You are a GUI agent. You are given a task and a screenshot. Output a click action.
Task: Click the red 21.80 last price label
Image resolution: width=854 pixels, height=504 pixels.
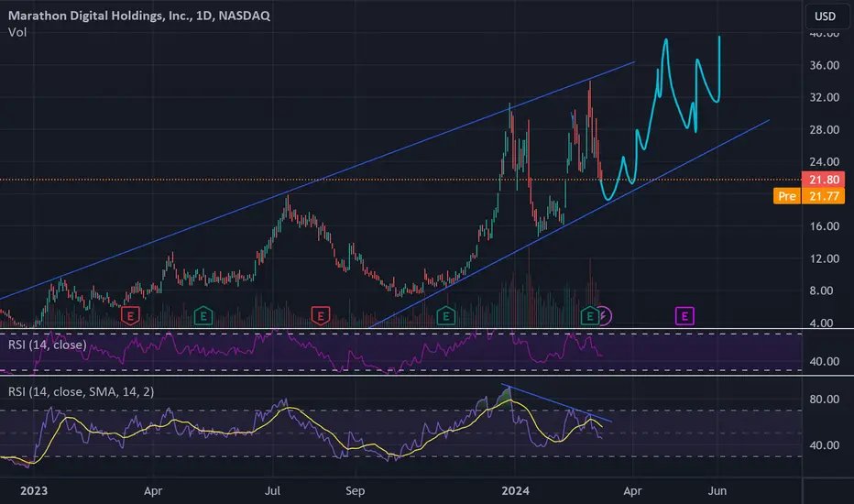pos(824,180)
